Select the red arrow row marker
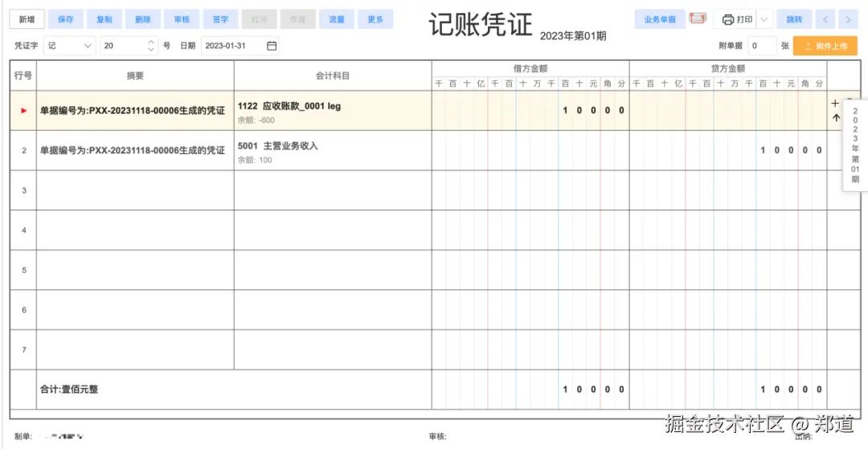Viewport: 868px width, 449px height. pyautogui.click(x=23, y=111)
